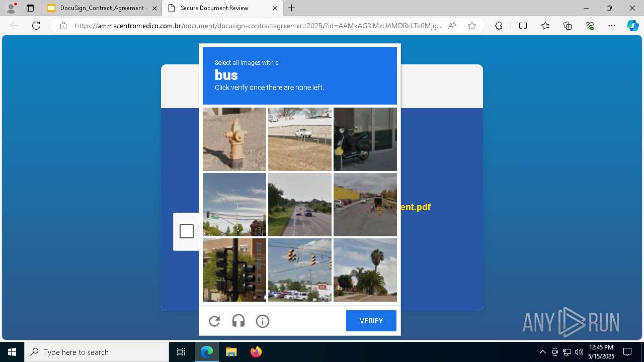Open Collections panel
644x362 pixels.
(x=568, y=26)
